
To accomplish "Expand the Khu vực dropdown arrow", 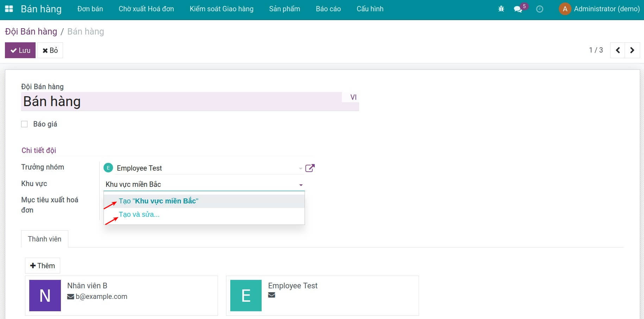I will pyautogui.click(x=301, y=185).
